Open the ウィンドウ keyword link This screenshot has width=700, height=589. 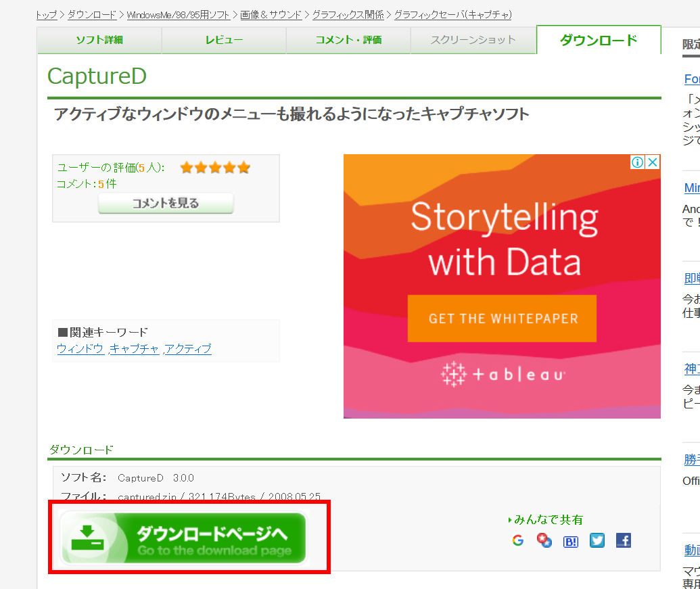(x=80, y=349)
